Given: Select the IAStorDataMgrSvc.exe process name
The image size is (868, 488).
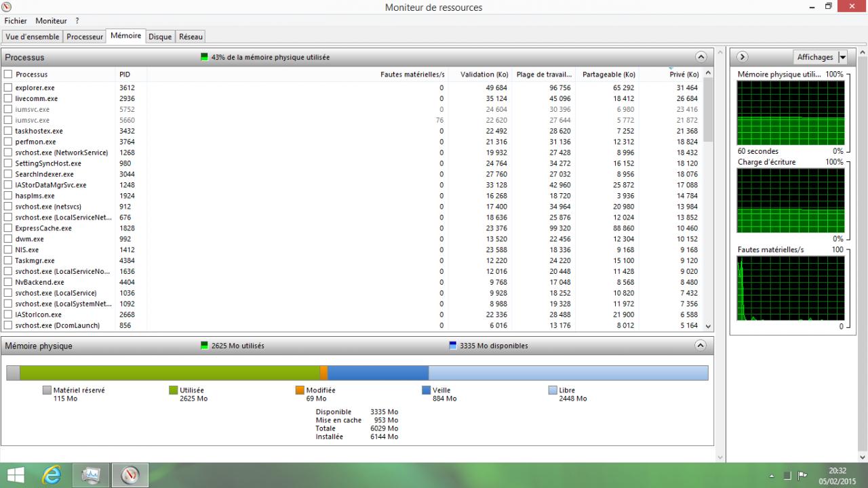Looking at the screenshot, I should [x=51, y=185].
